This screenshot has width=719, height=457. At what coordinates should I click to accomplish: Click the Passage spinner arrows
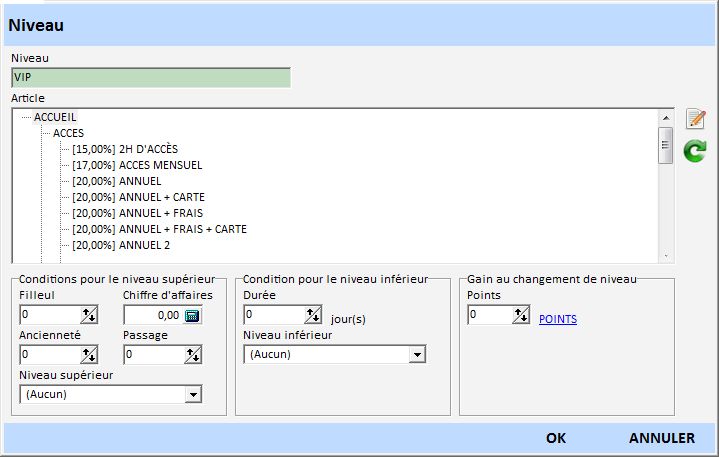[x=193, y=354]
